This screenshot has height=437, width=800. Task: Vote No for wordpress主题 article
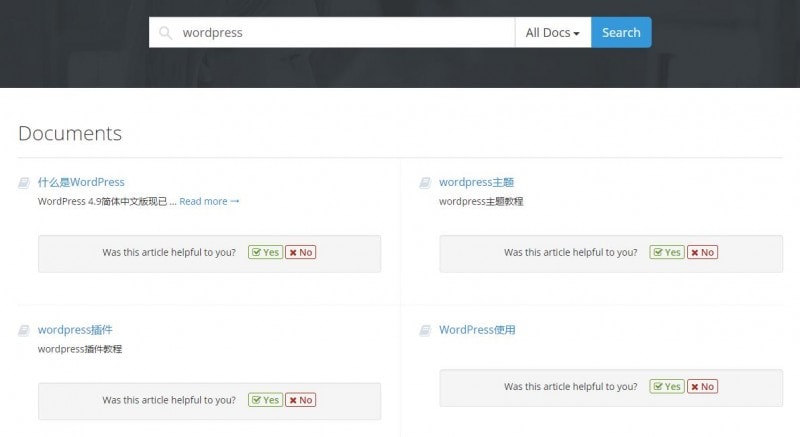(703, 252)
